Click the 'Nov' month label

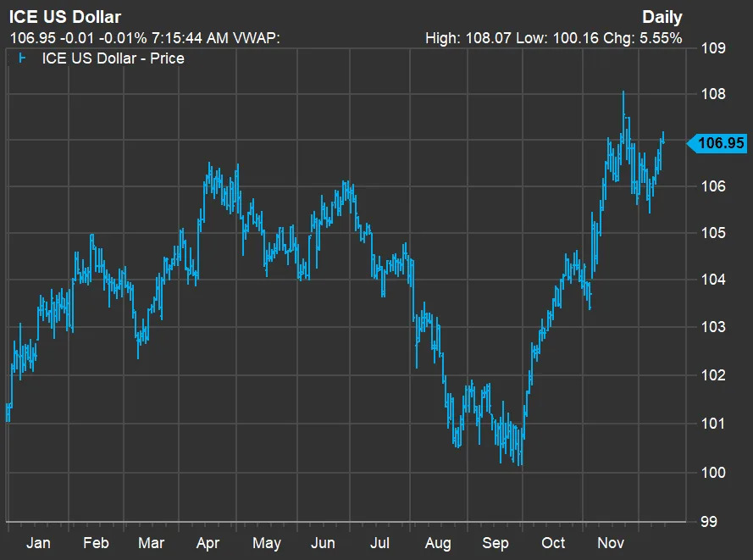point(611,543)
